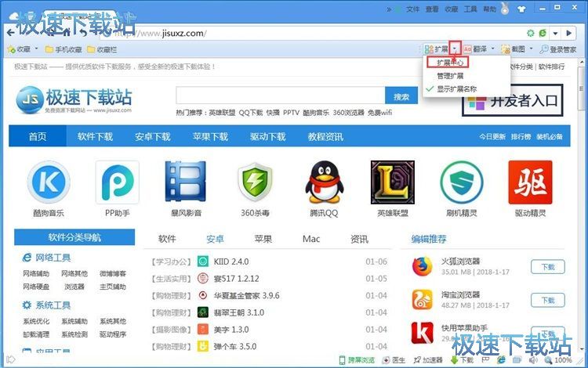Viewport: 588px width, 368px height.
Task: Click the medal icon in title bar
Action: point(505,9)
